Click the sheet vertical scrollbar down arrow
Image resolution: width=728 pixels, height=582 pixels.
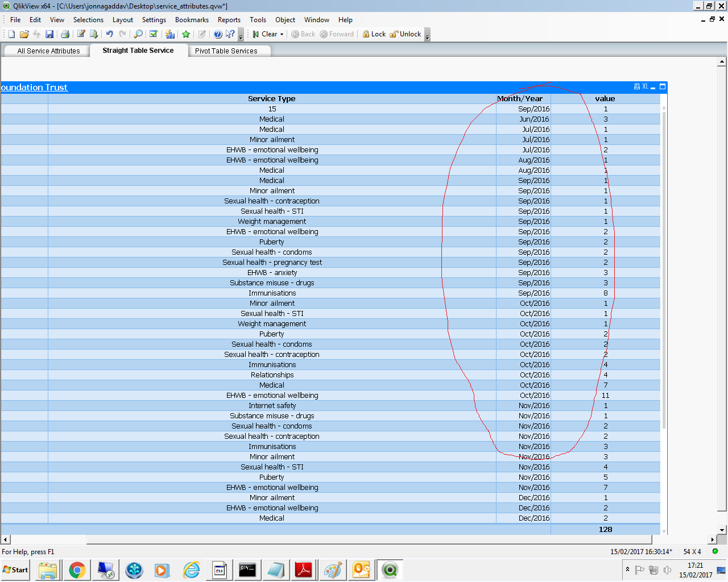point(722,530)
